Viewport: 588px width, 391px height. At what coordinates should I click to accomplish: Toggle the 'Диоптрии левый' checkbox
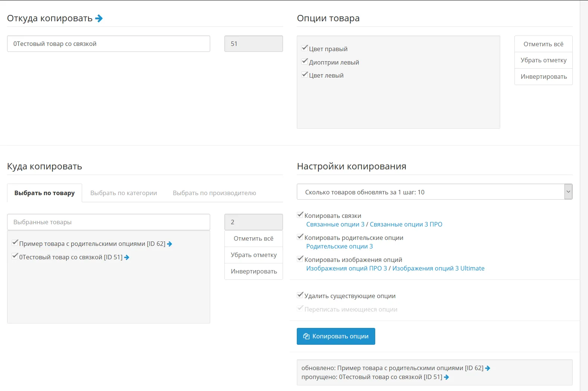[x=305, y=62]
